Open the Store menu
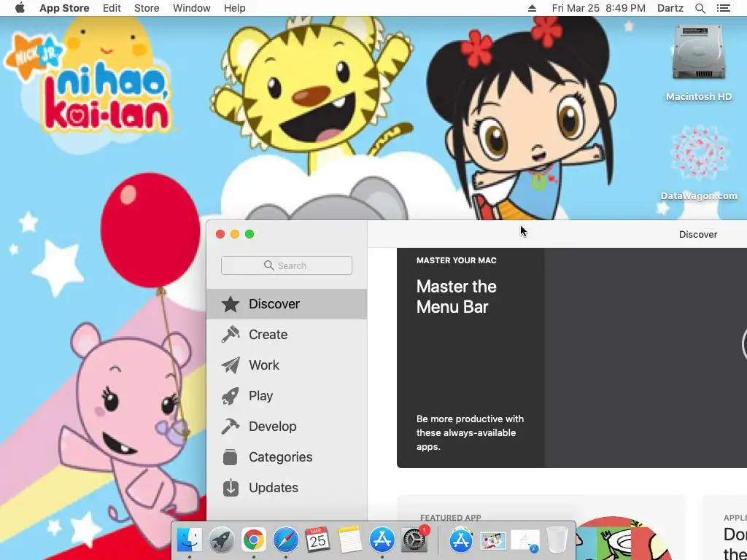The image size is (747, 560). pyautogui.click(x=147, y=8)
